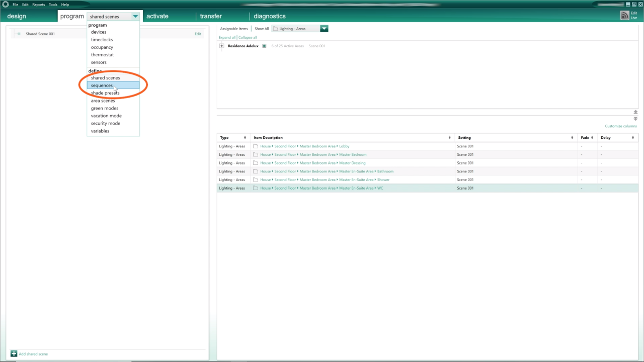Click the double up arrow panel icon

pos(635,112)
